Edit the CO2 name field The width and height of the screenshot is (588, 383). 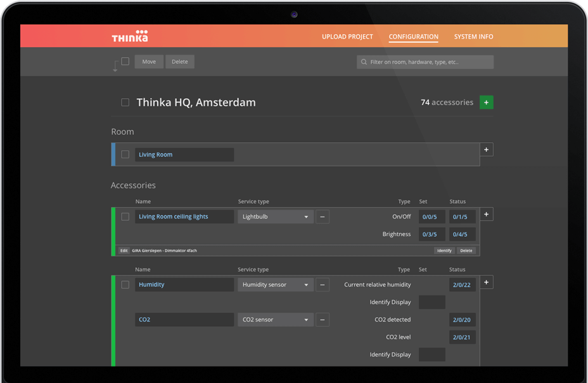(184, 320)
